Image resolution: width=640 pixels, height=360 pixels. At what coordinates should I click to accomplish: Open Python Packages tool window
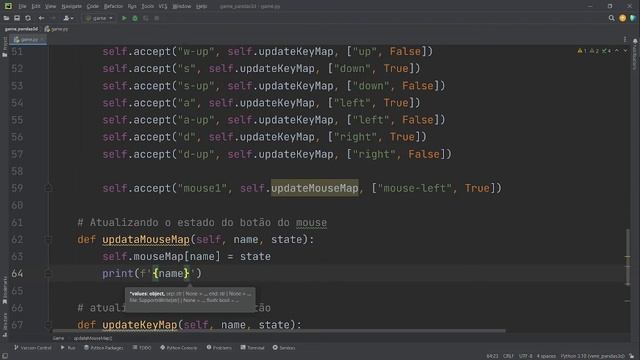point(104,348)
